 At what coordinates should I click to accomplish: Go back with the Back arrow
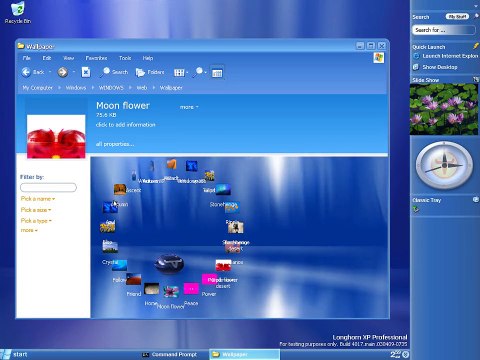[26, 72]
